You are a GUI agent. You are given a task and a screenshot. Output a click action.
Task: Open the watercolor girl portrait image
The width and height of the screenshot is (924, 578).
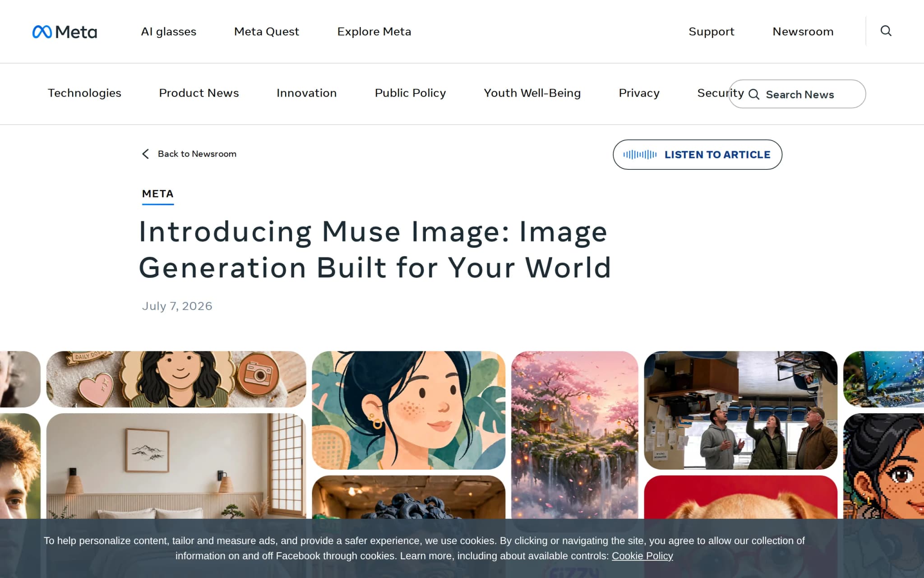click(408, 410)
